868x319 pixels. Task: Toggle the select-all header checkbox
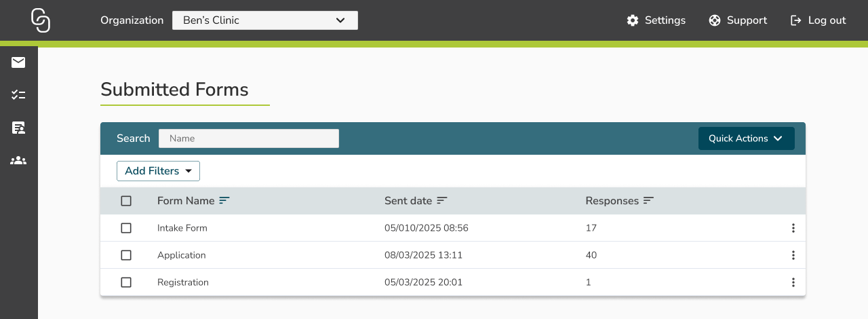(x=126, y=201)
